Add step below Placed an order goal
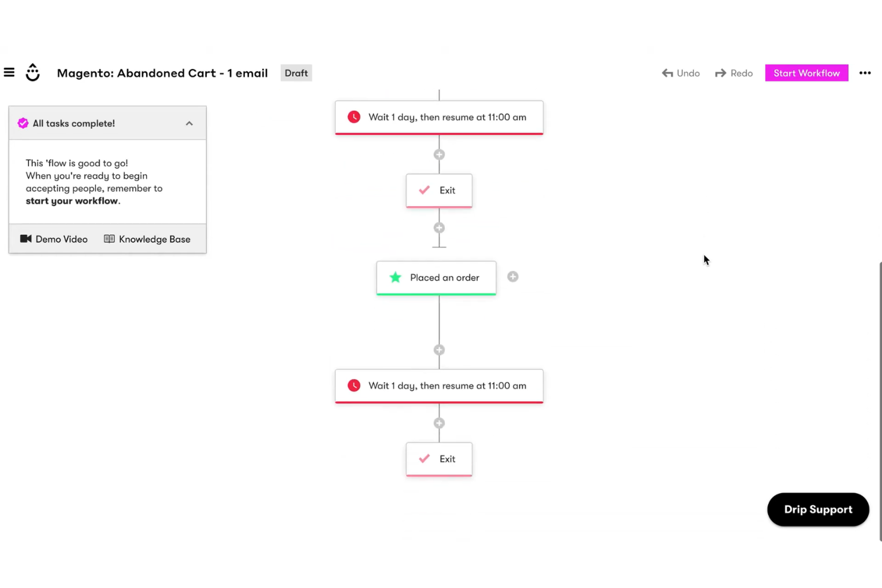 click(439, 350)
